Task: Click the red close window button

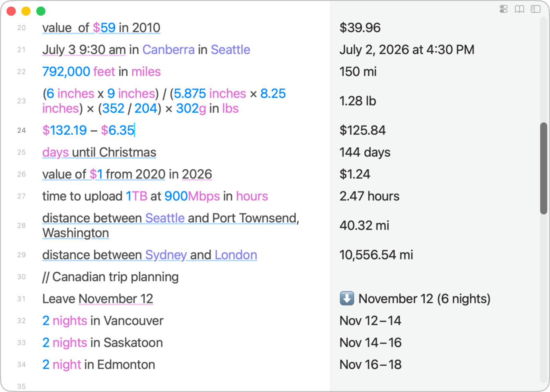Action: pyautogui.click(x=11, y=11)
